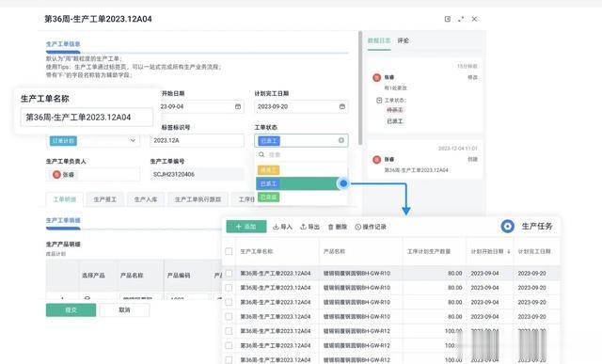Click the 生产工单名称 input field
Screen dimensions: 602x364
[87, 118]
